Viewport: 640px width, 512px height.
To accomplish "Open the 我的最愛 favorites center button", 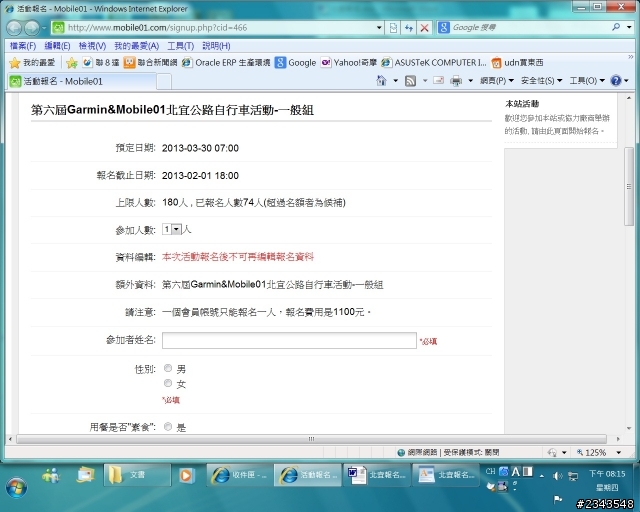I will (x=32, y=62).
